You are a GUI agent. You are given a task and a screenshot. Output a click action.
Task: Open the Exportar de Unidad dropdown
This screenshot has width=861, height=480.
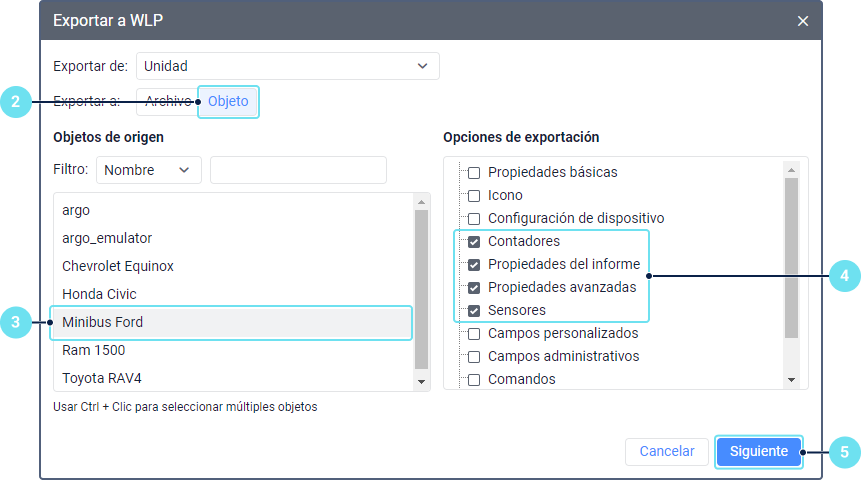pyautogui.click(x=287, y=66)
